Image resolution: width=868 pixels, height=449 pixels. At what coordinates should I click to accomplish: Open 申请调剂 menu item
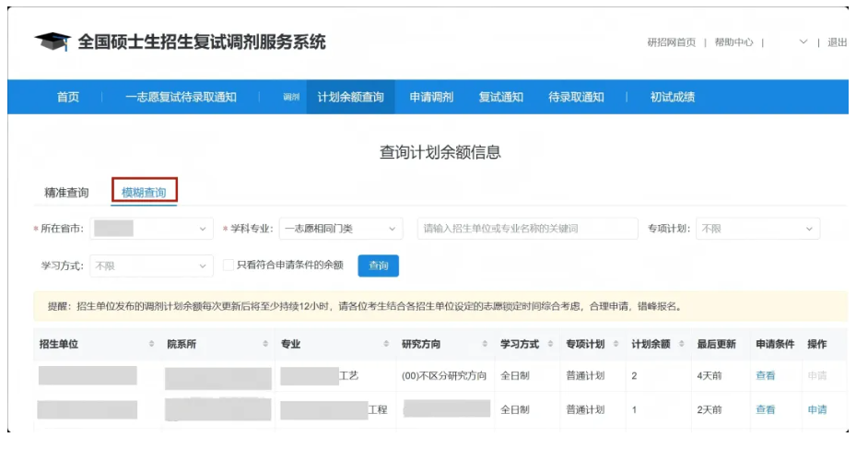431,97
